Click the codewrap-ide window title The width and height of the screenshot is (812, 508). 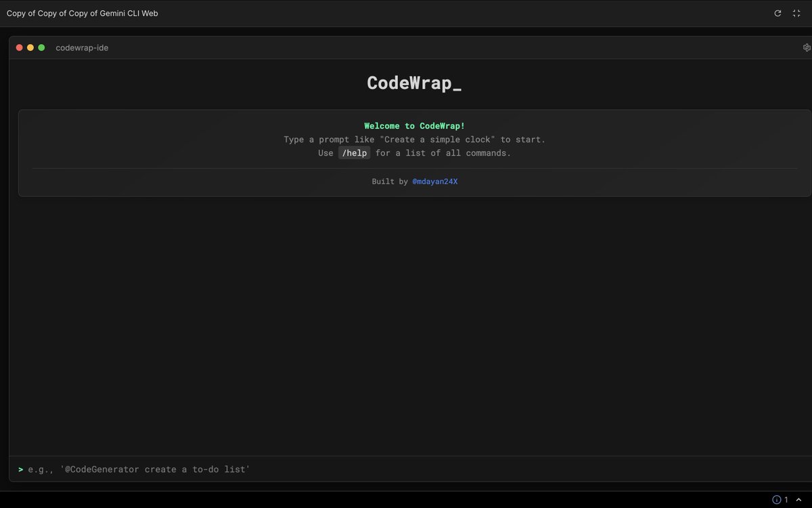click(82, 47)
